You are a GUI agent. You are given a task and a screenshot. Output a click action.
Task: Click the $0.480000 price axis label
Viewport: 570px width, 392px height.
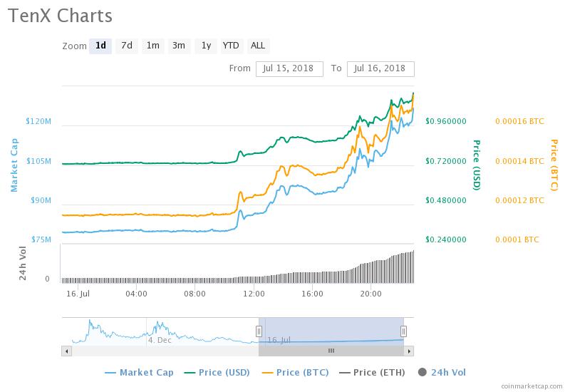click(x=446, y=200)
